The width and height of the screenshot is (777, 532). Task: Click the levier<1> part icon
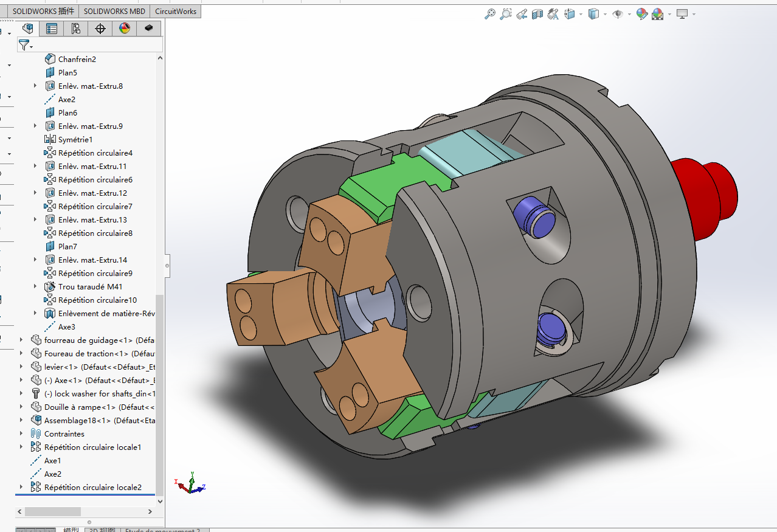(36, 367)
